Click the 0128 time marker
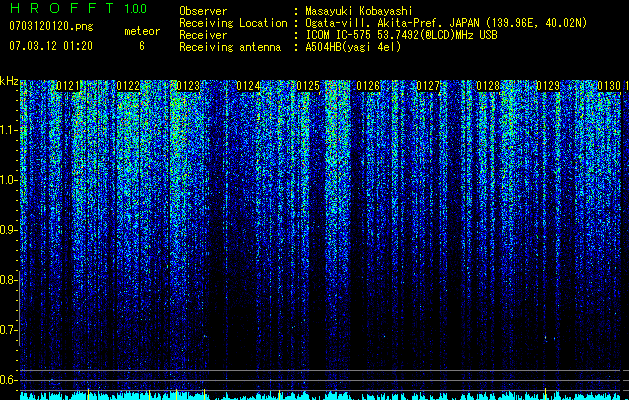Viewport: 629px width, 400px height. coord(489,86)
